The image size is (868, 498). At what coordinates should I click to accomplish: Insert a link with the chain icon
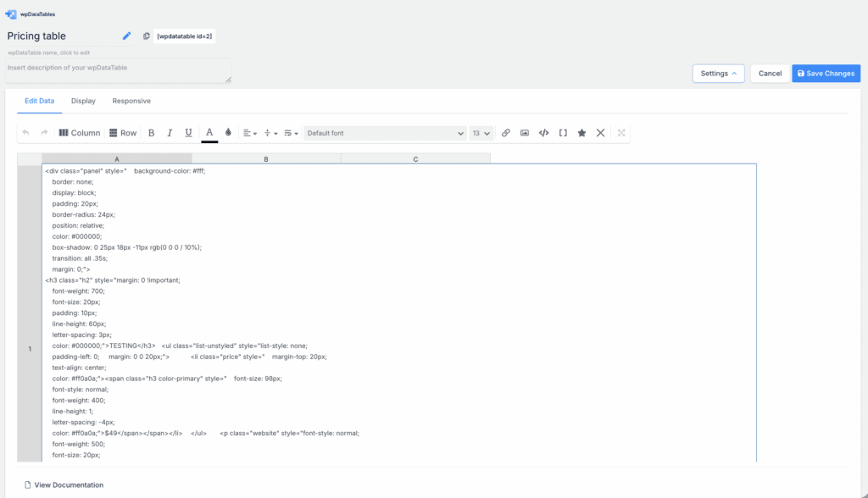(506, 133)
